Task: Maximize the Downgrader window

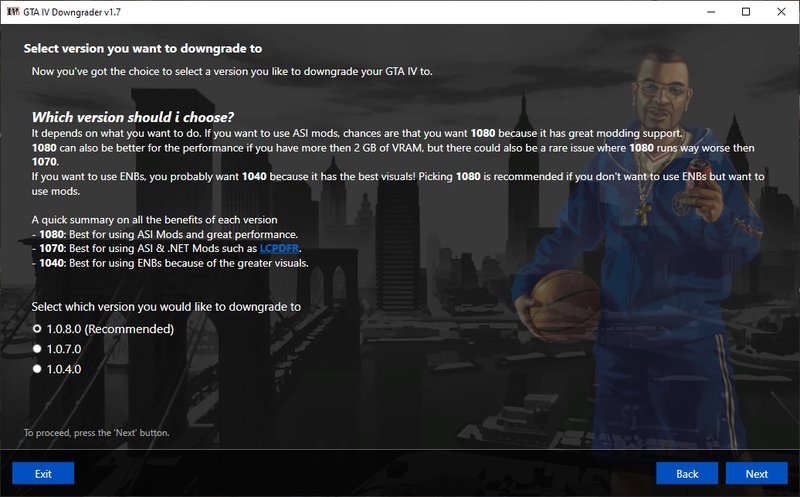Action: coord(746,12)
